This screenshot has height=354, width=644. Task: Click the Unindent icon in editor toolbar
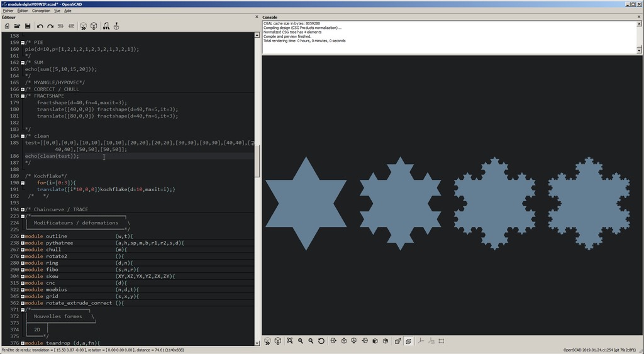pos(60,26)
